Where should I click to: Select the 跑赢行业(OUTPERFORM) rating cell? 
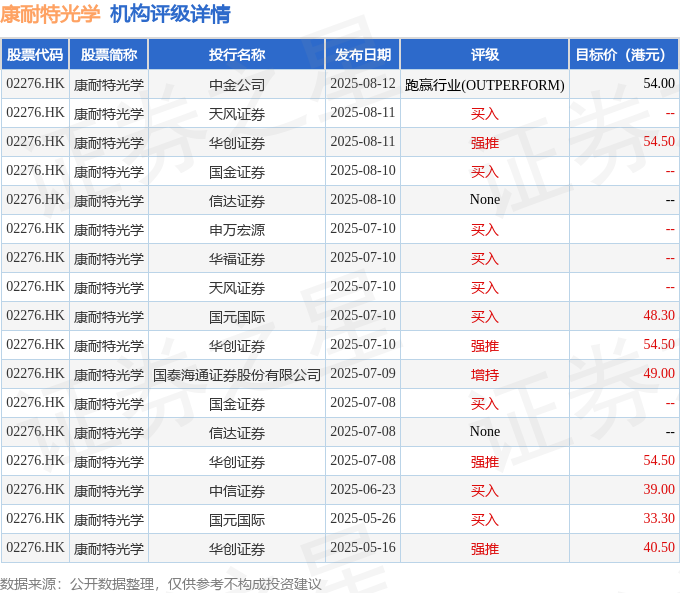(484, 85)
